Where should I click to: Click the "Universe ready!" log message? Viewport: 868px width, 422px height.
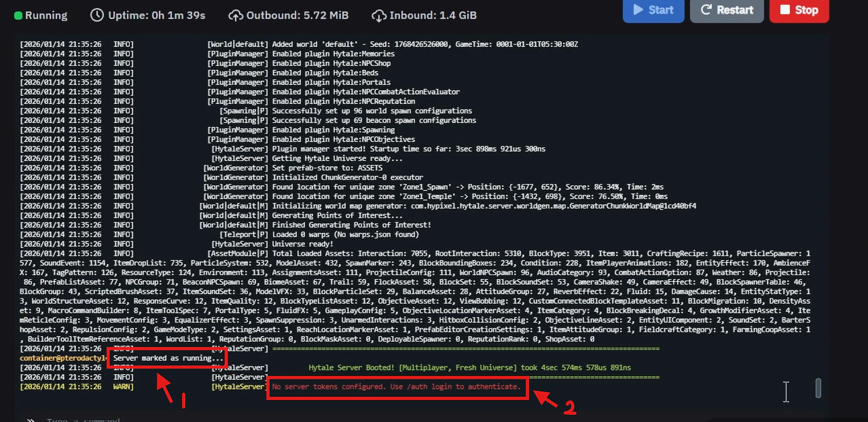click(303, 244)
